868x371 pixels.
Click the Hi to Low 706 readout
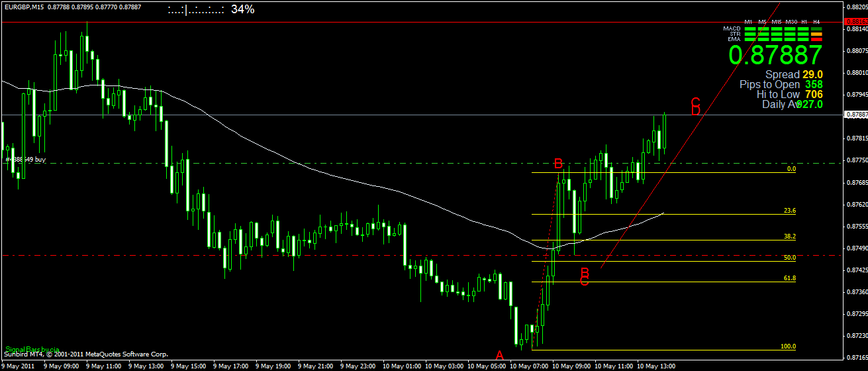pos(790,95)
